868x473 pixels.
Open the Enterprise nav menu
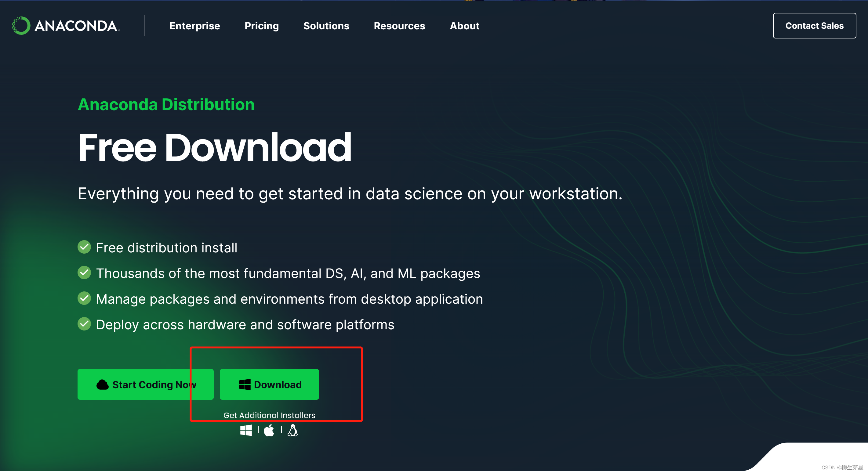pos(194,26)
